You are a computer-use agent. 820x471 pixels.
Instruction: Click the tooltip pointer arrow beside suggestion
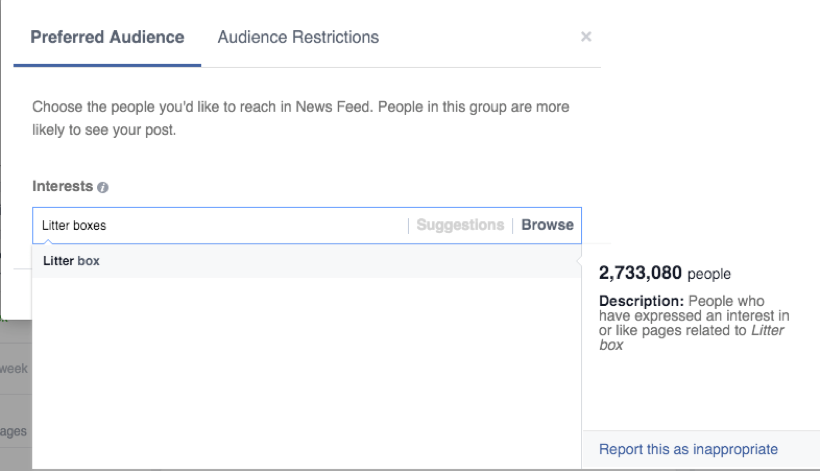click(x=579, y=262)
